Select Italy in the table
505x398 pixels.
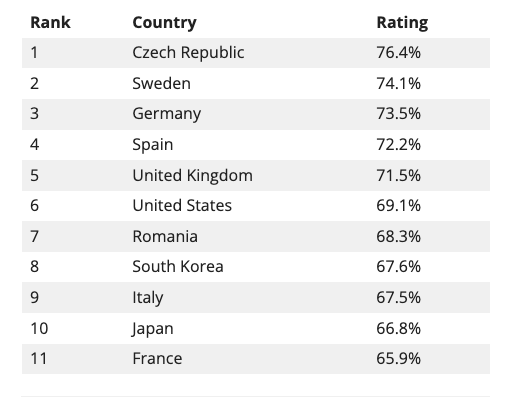click(x=148, y=298)
